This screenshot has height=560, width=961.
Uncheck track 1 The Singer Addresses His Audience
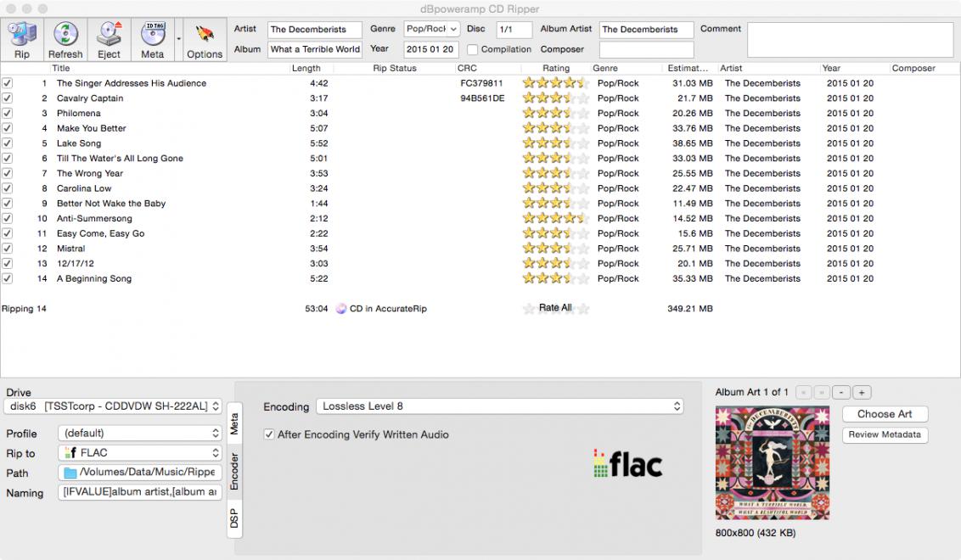point(8,83)
